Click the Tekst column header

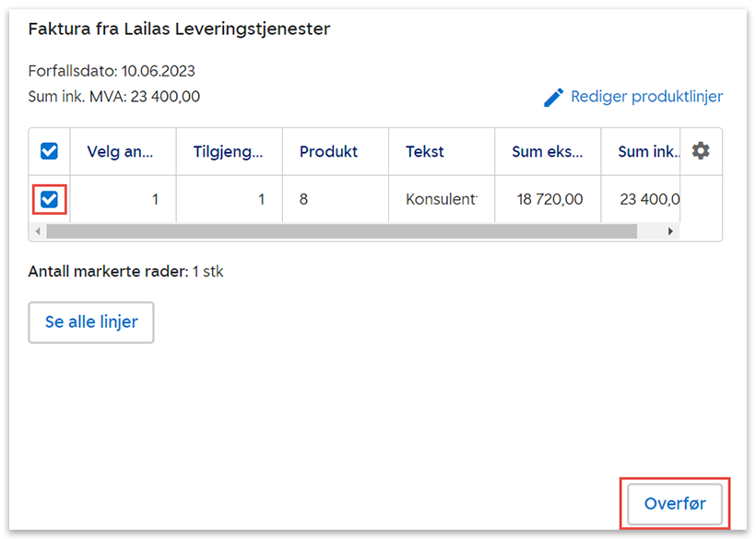pyautogui.click(x=425, y=152)
